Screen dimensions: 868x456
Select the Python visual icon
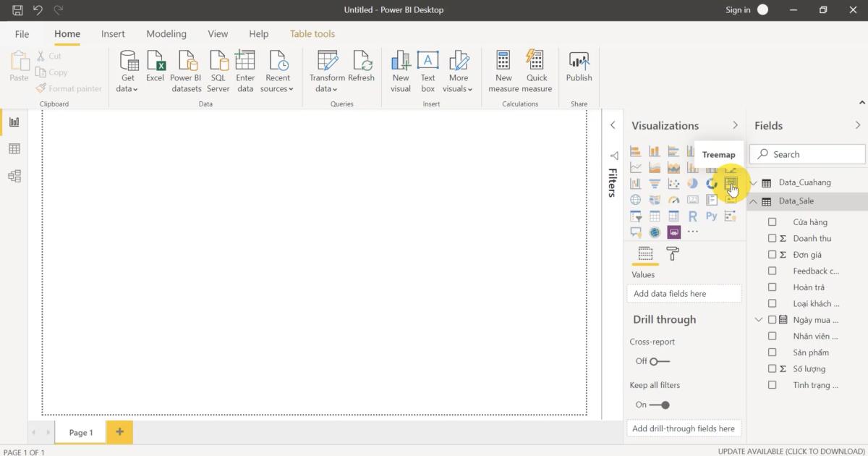[x=711, y=216]
